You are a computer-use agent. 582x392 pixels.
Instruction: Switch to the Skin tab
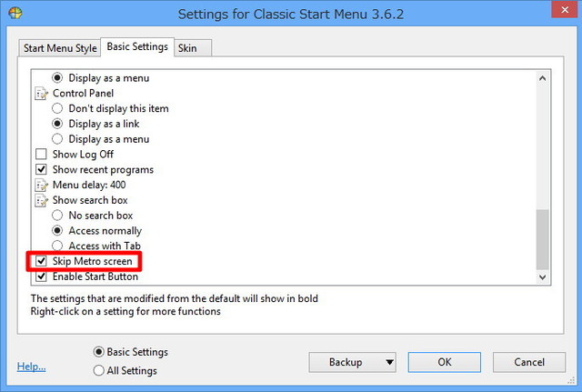187,47
